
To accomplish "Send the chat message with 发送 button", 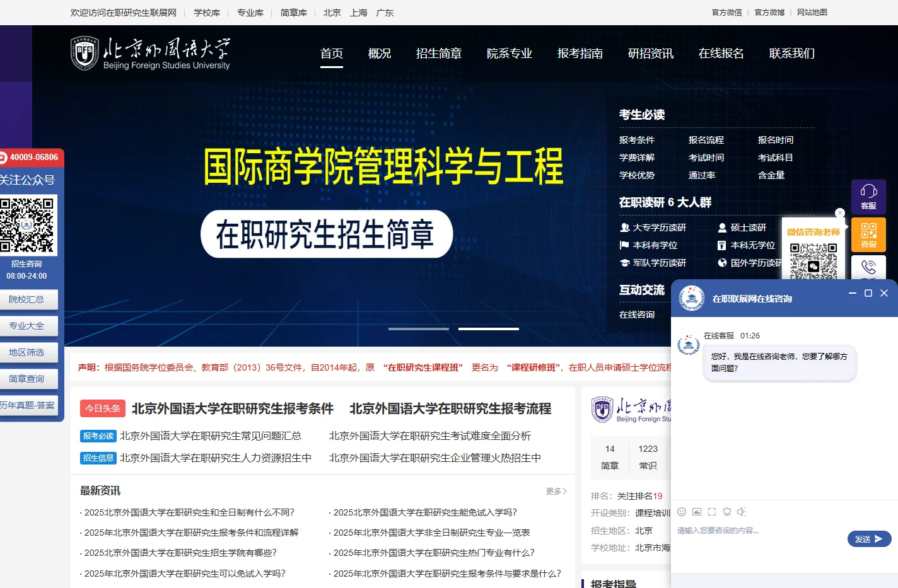I will tap(869, 539).
